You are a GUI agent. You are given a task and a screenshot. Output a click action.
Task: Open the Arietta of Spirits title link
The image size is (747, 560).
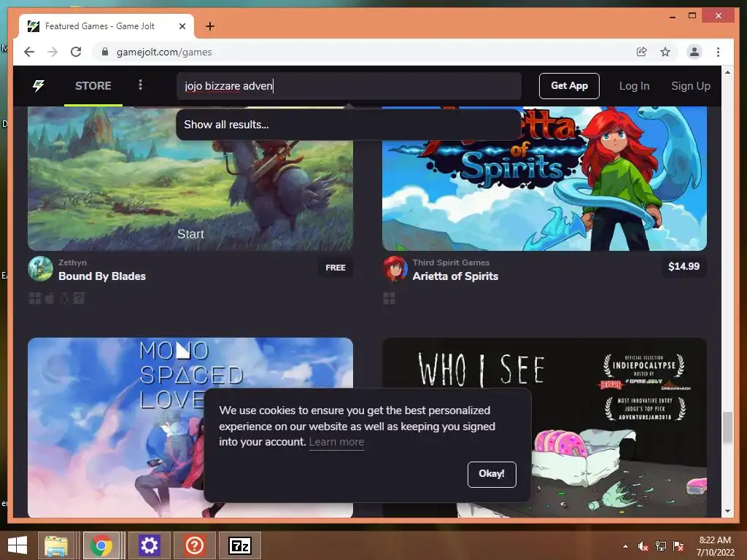[x=455, y=276]
